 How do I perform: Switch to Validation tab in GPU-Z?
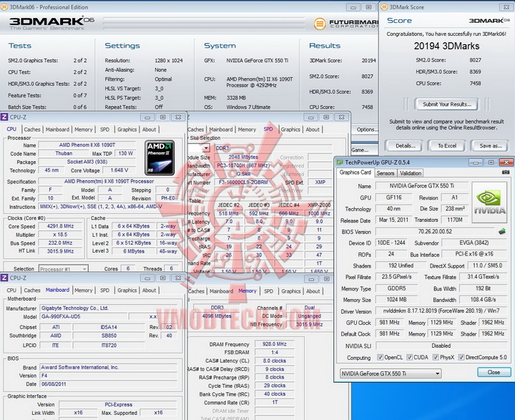(x=411, y=173)
